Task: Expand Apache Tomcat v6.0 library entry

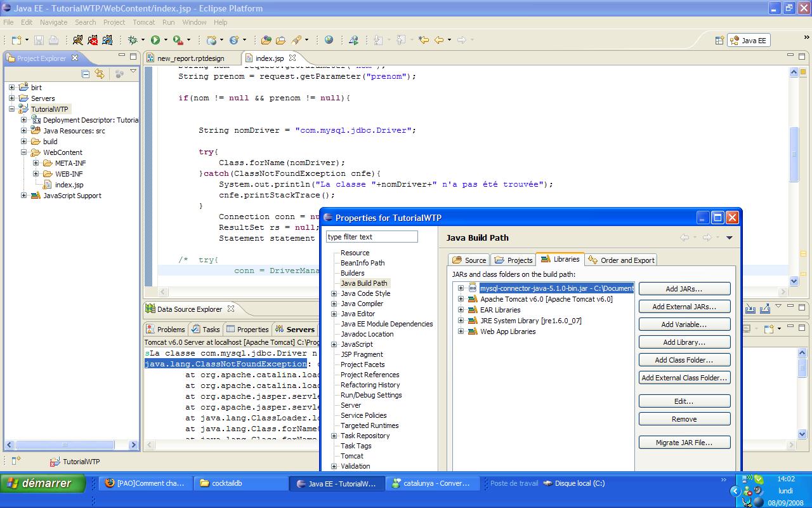Action: 461,299
